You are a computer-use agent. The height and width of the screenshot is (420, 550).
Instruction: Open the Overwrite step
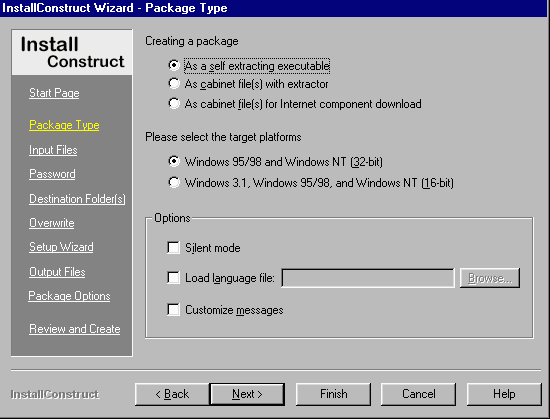pos(52,223)
